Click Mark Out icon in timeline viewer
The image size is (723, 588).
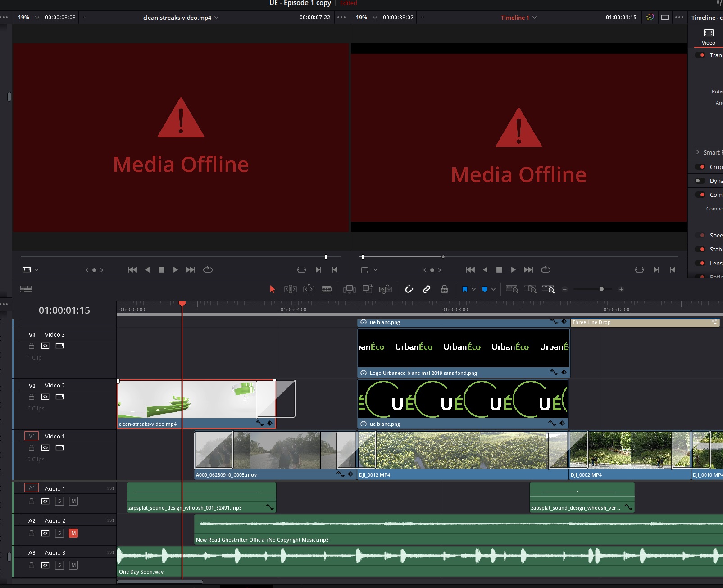tap(673, 269)
